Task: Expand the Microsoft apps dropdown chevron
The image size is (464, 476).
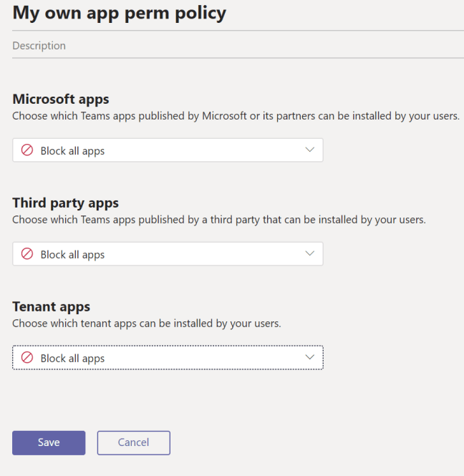Action: click(309, 150)
